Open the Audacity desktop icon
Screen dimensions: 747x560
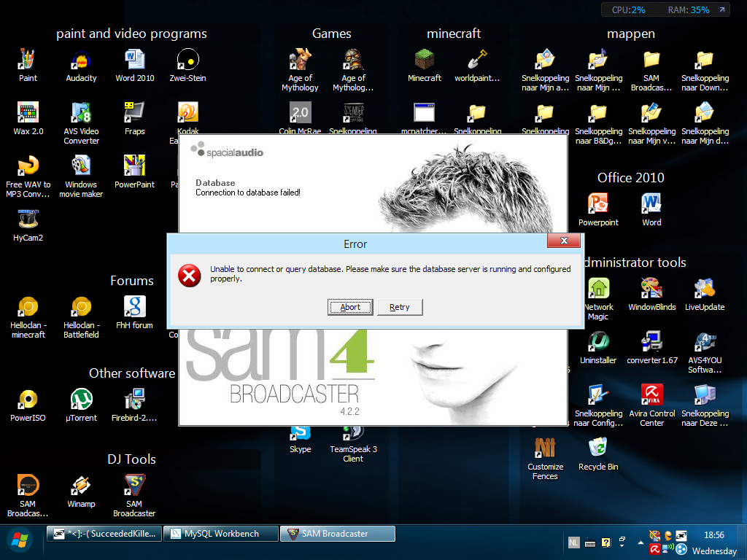tap(81, 66)
